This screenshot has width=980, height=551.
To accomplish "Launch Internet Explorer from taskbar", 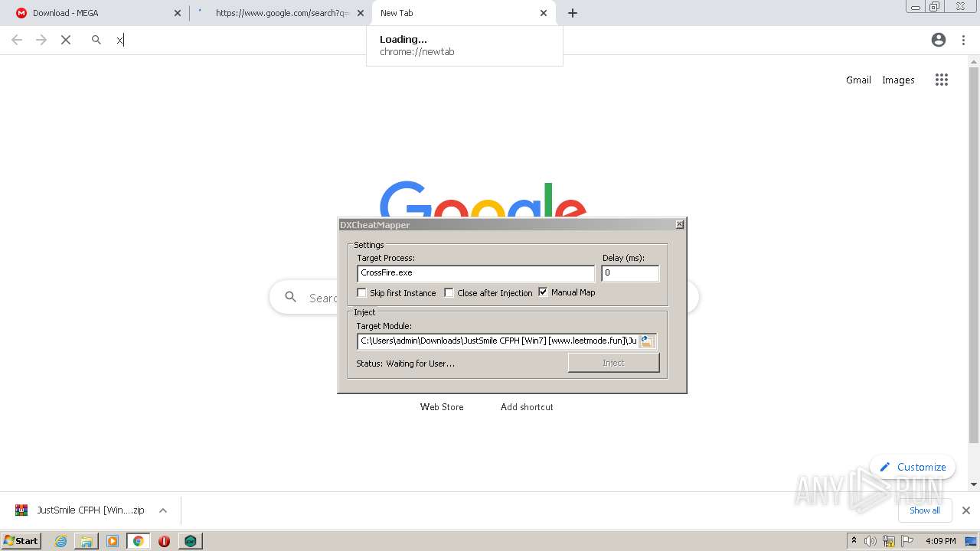I will click(x=61, y=541).
